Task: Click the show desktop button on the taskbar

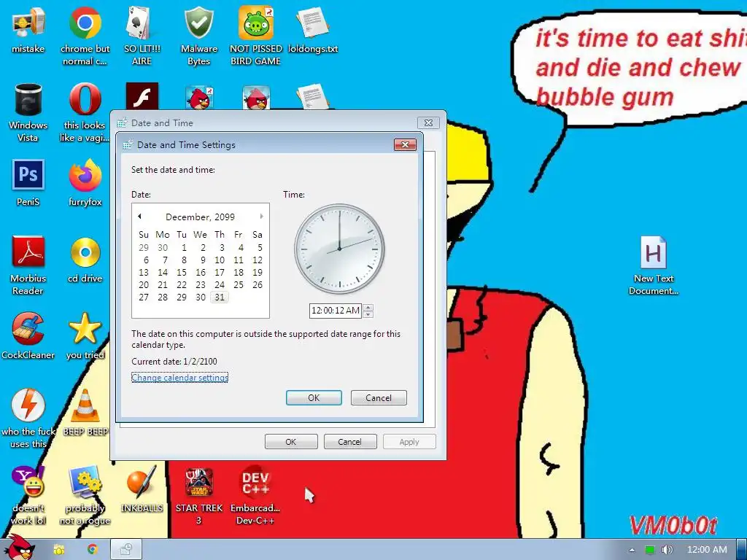Action: [742, 550]
